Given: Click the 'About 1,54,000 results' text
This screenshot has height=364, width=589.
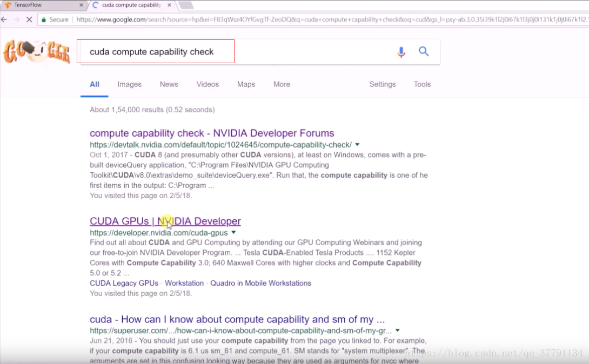Looking at the screenshot, I should click(152, 110).
